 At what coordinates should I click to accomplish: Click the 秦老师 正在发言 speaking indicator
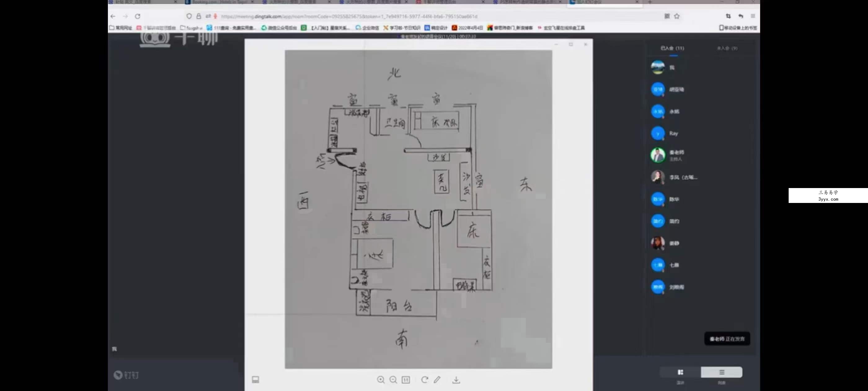pos(727,339)
